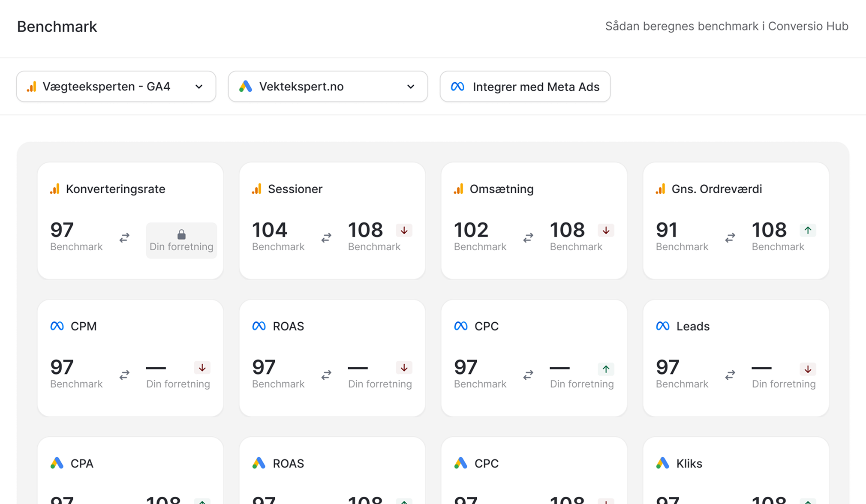Screen dimensions: 866x504
Task: Click the locked Din forretning box in Konverteringsrate
Action: tap(181, 240)
